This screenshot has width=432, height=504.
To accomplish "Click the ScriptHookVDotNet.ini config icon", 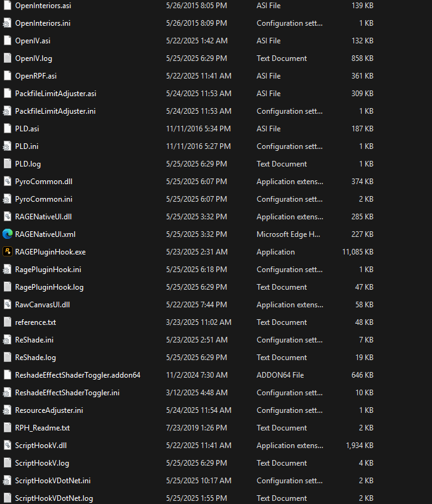I will (x=7, y=481).
